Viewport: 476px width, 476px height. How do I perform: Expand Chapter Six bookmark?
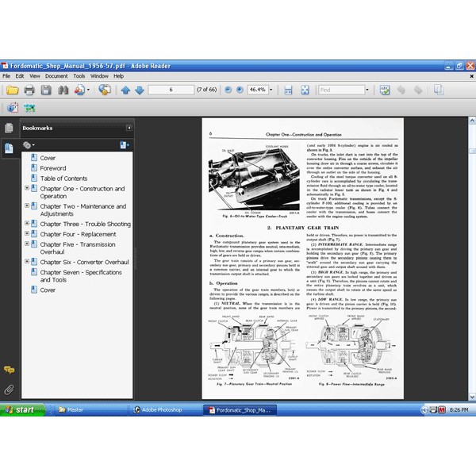(27, 261)
